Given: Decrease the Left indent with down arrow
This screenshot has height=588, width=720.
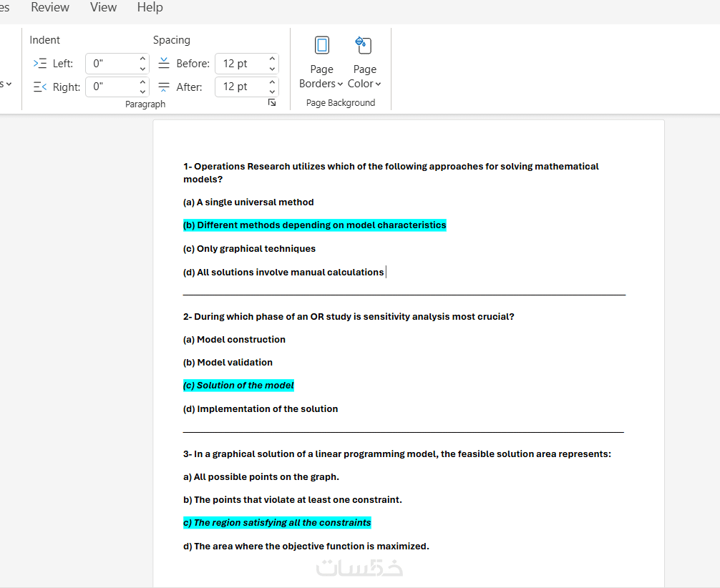Looking at the screenshot, I should [143, 69].
